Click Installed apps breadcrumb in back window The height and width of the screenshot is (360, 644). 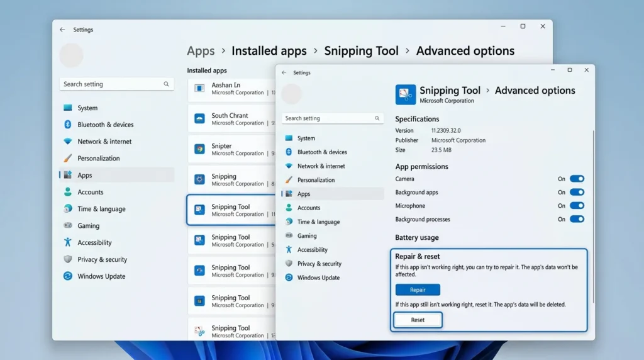click(269, 50)
